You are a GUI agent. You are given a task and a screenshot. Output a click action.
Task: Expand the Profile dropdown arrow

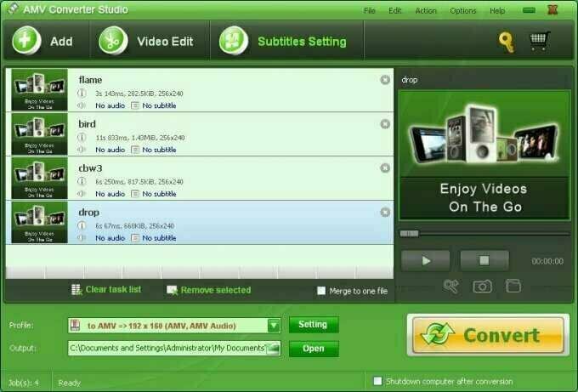point(274,326)
